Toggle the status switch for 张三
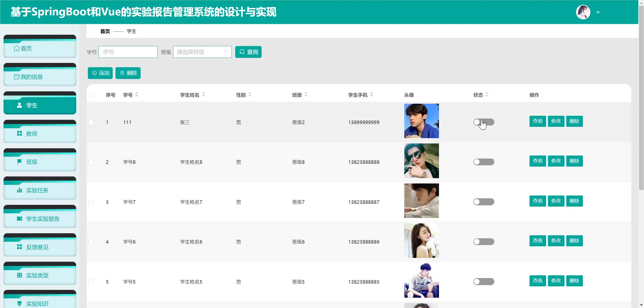This screenshot has height=308, width=644. point(484,122)
